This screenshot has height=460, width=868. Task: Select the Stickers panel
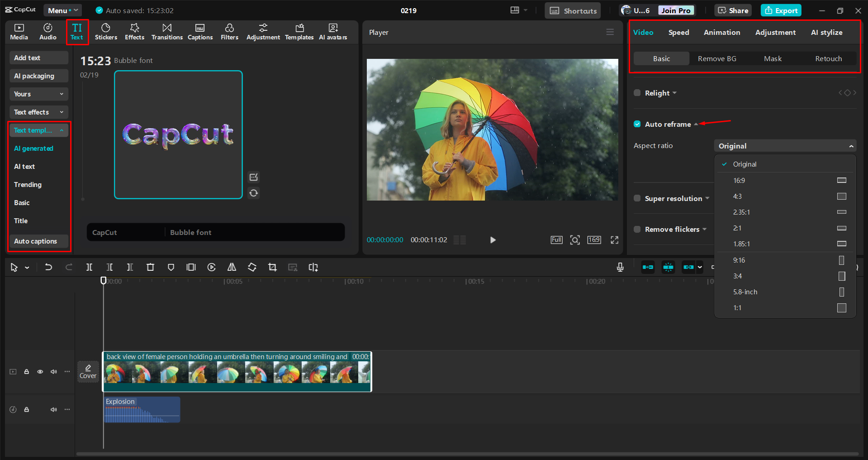[106, 32]
